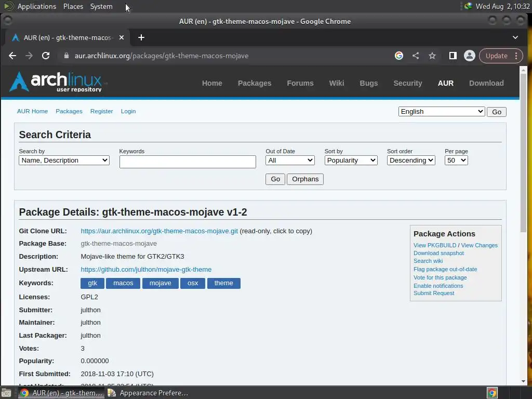Image resolution: width=532 pixels, height=399 pixels.
Task: Toggle the Chrome side panel icon
Action: click(453, 56)
